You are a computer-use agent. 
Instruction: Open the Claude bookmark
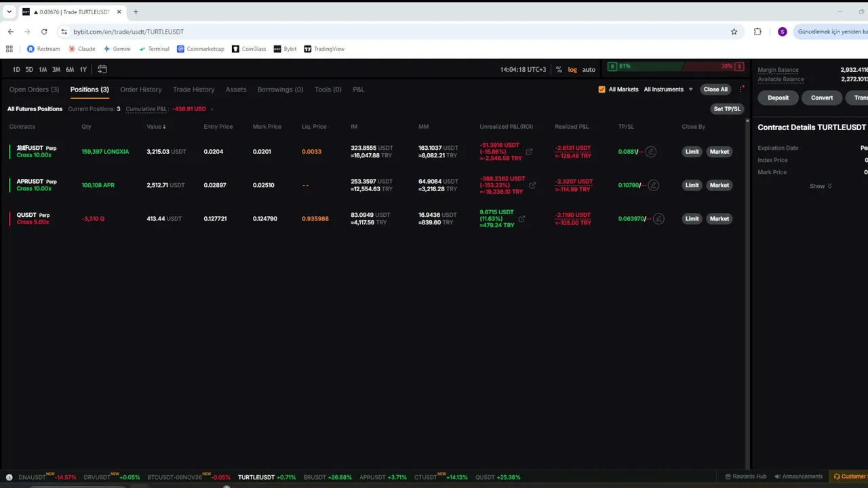click(82, 49)
